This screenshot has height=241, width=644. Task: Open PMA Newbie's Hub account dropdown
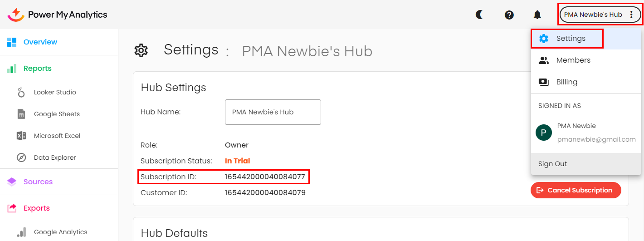pos(600,15)
